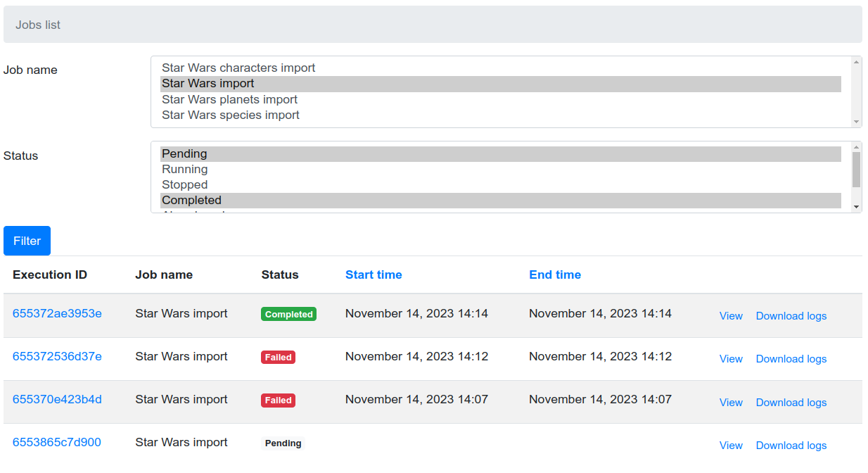Screen dimensions: 868x473
Task: Click the Status list scrollbar thumb
Action: pyautogui.click(x=856, y=169)
